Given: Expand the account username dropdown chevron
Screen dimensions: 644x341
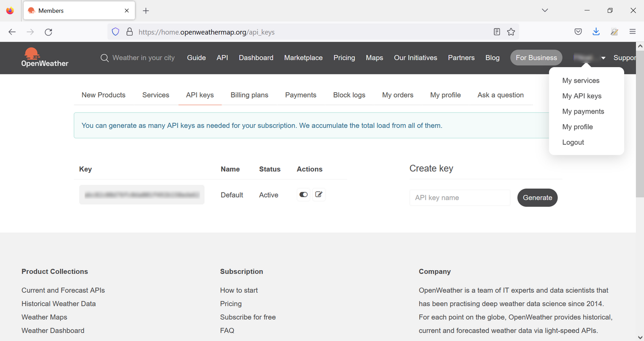Looking at the screenshot, I should [x=603, y=57].
